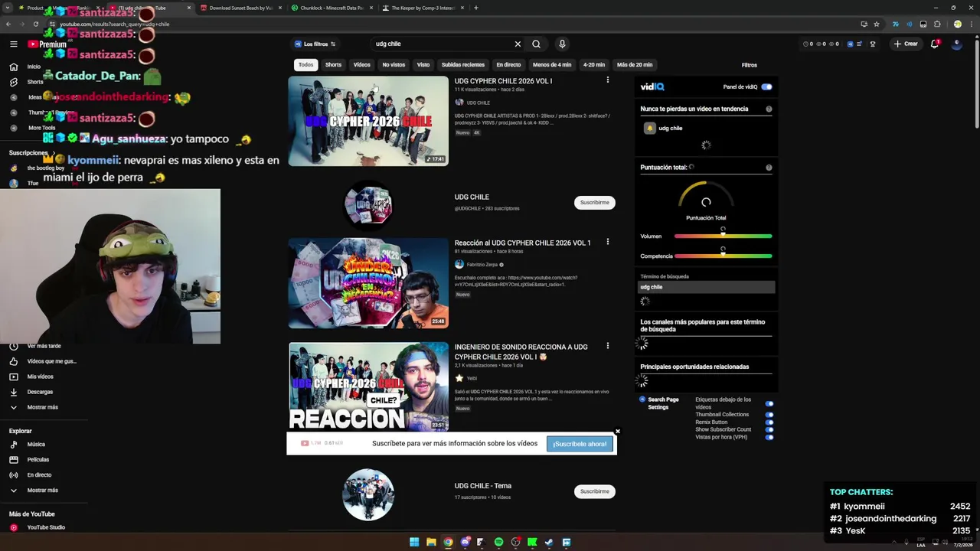The height and width of the screenshot is (551, 980).
Task: Select the Vídeos filter chip
Action: [x=362, y=65]
